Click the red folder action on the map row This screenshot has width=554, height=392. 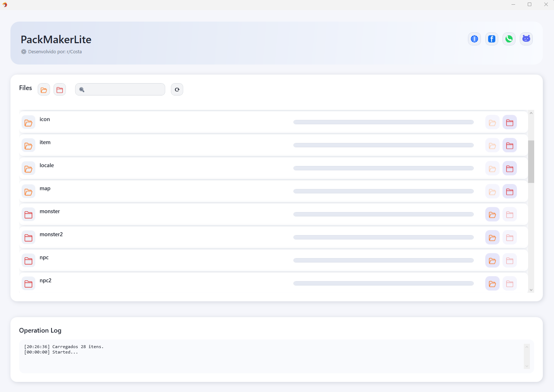(510, 191)
